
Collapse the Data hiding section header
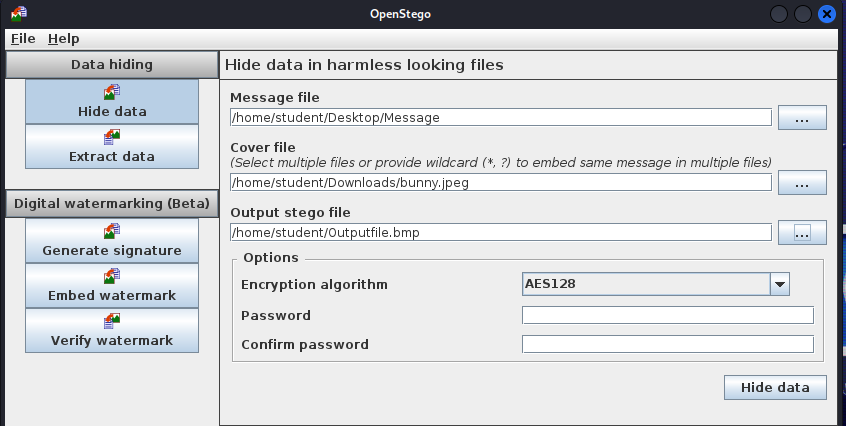point(112,65)
